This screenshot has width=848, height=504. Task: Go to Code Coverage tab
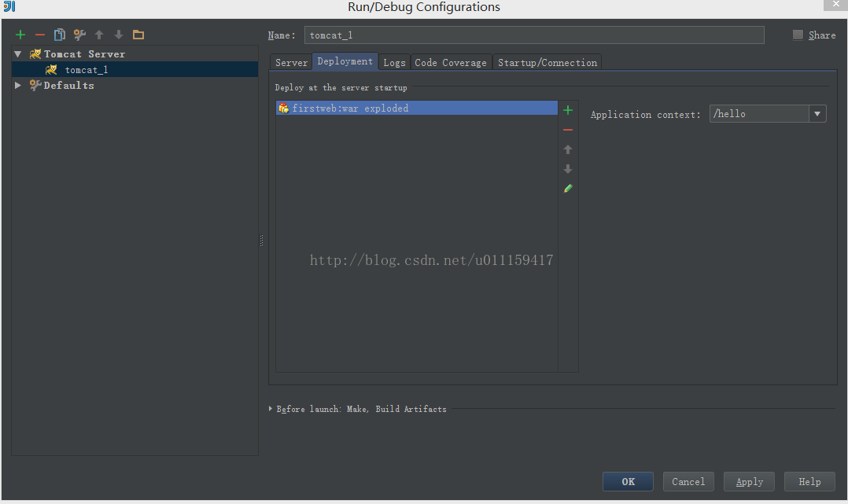(451, 63)
